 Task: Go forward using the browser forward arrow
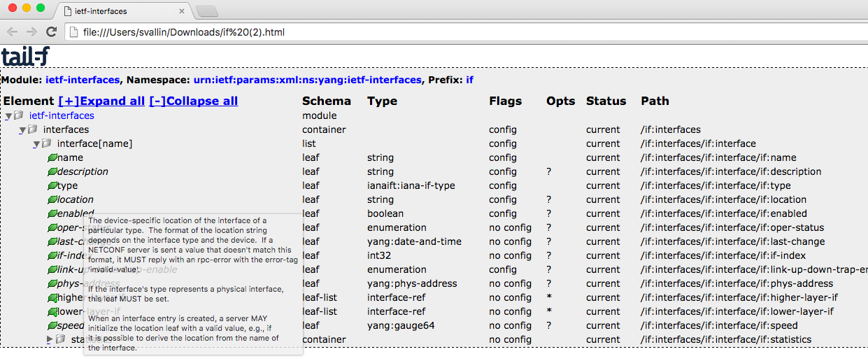click(31, 32)
